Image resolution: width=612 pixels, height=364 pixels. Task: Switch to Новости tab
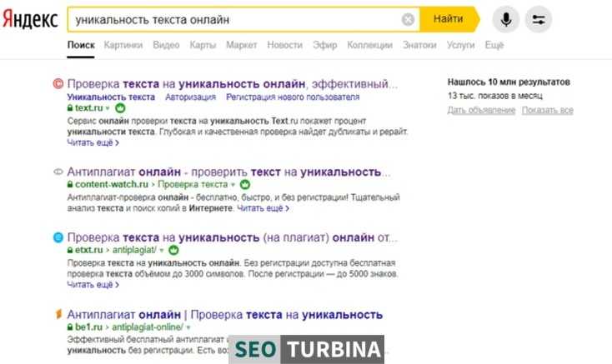(285, 45)
